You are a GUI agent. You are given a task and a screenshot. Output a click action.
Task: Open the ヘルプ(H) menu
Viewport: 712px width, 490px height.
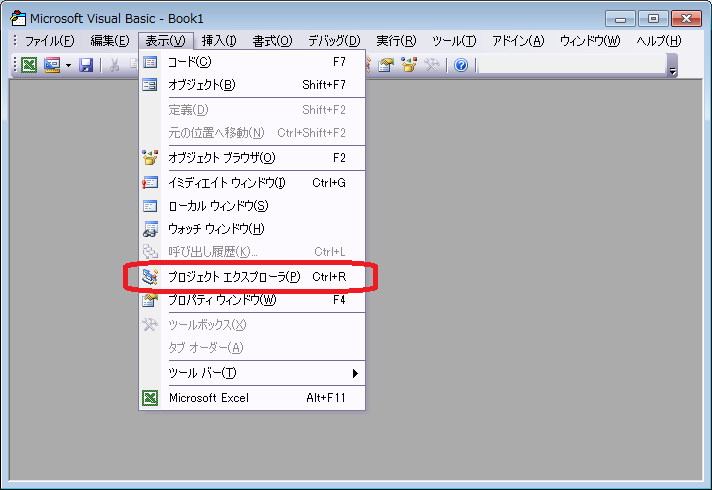(x=658, y=41)
